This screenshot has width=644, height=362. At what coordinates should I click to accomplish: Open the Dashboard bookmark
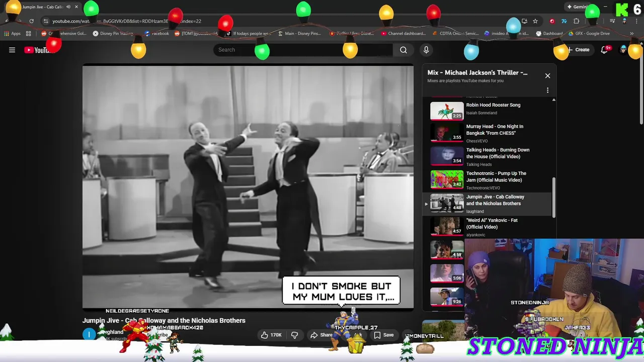[549, 34]
